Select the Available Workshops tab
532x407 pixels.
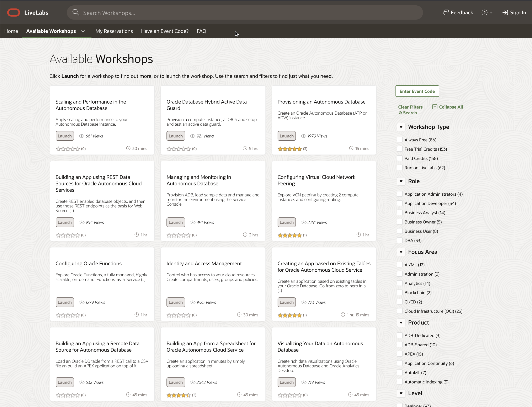[51, 31]
